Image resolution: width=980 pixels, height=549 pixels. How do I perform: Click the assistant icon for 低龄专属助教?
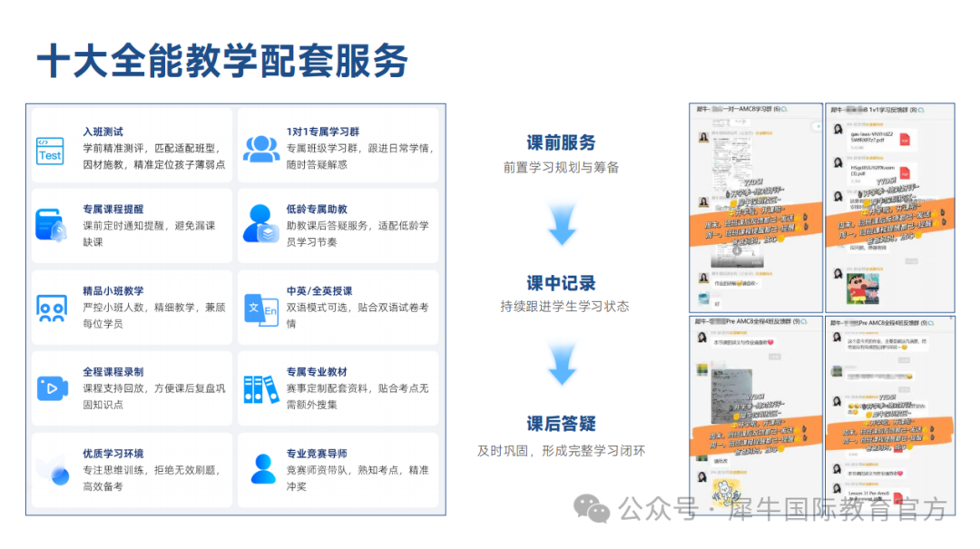(260, 224)
